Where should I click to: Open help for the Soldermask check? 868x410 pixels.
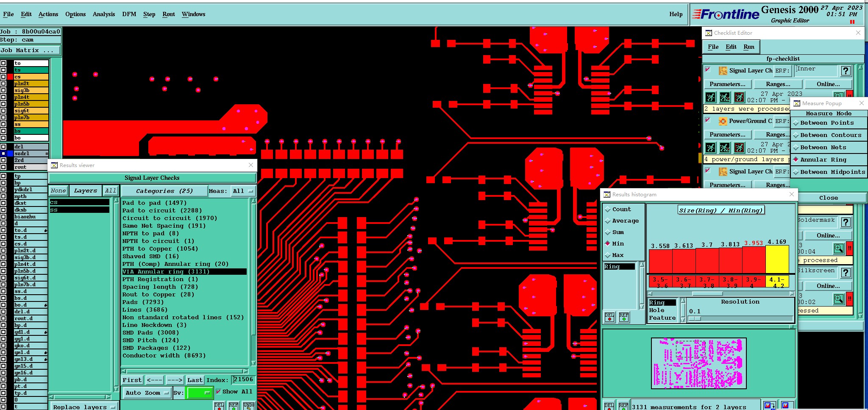coord(846,222)
